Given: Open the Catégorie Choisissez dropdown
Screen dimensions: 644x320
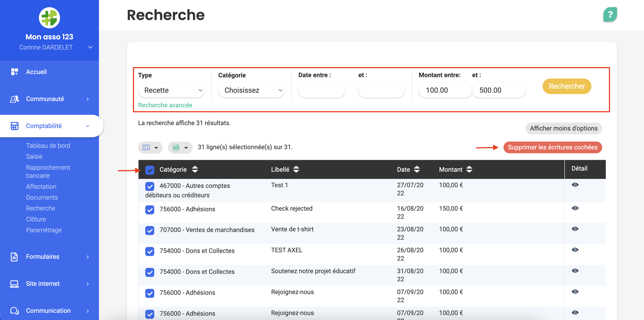Looking at the screenshot, I should click(x=251, y=90).
